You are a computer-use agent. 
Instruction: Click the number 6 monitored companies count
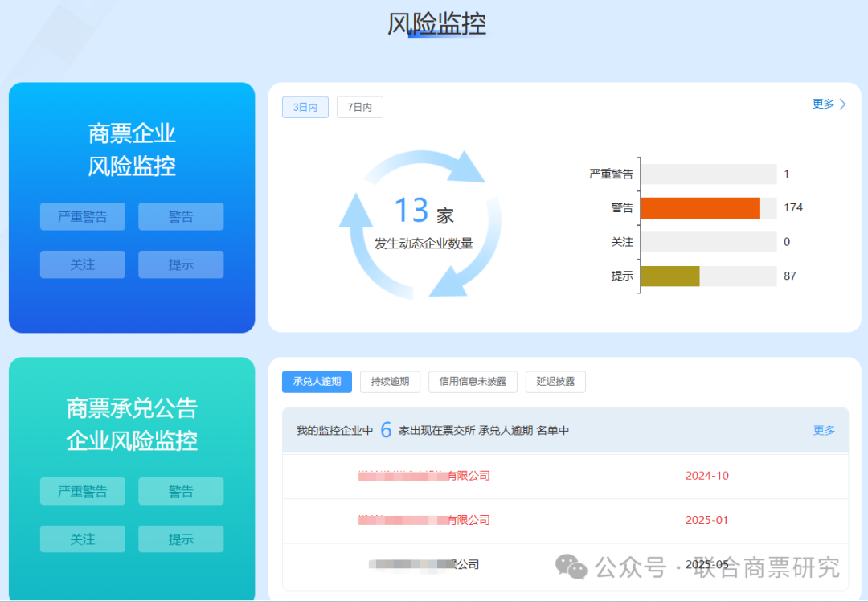386,430
